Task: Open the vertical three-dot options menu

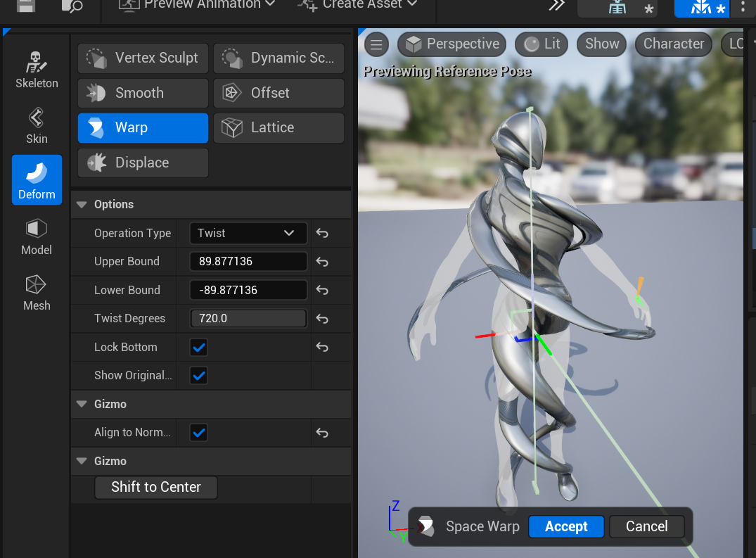Action: tap(743, 7)
